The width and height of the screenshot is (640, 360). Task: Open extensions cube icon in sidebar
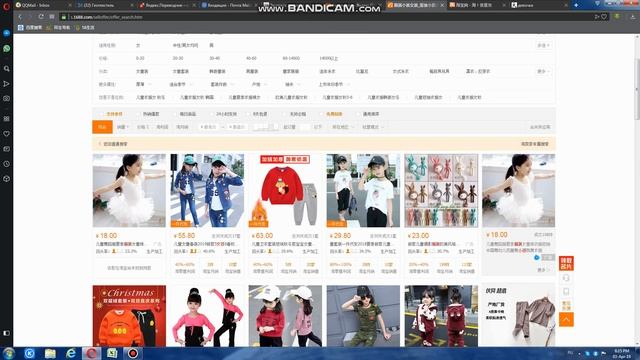pos(7,179)
